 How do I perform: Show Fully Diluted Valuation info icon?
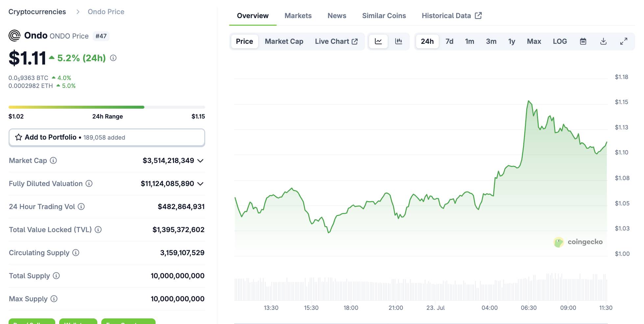point(89,183)
